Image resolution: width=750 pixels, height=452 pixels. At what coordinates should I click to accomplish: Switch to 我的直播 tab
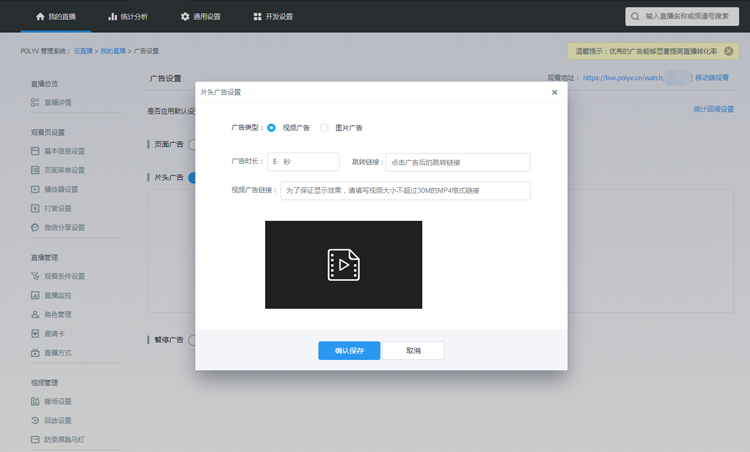tap(55, 17)
